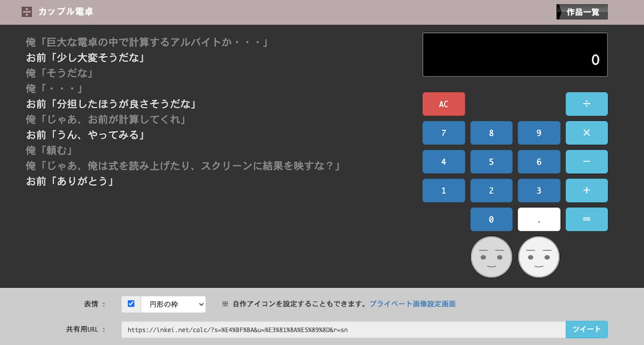Click the gray face icon on left

(491, 257)
